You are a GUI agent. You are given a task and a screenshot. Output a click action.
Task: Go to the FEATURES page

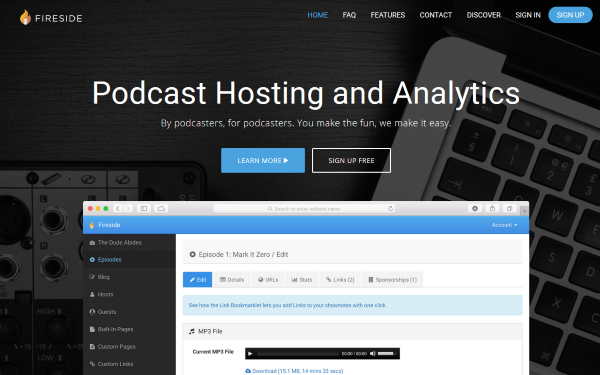(x=388, y=15)
